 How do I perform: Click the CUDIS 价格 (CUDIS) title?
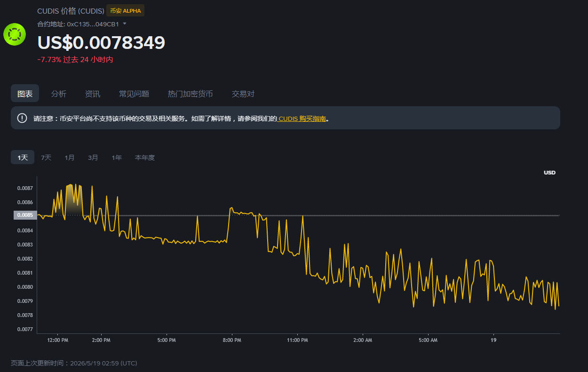71,11
